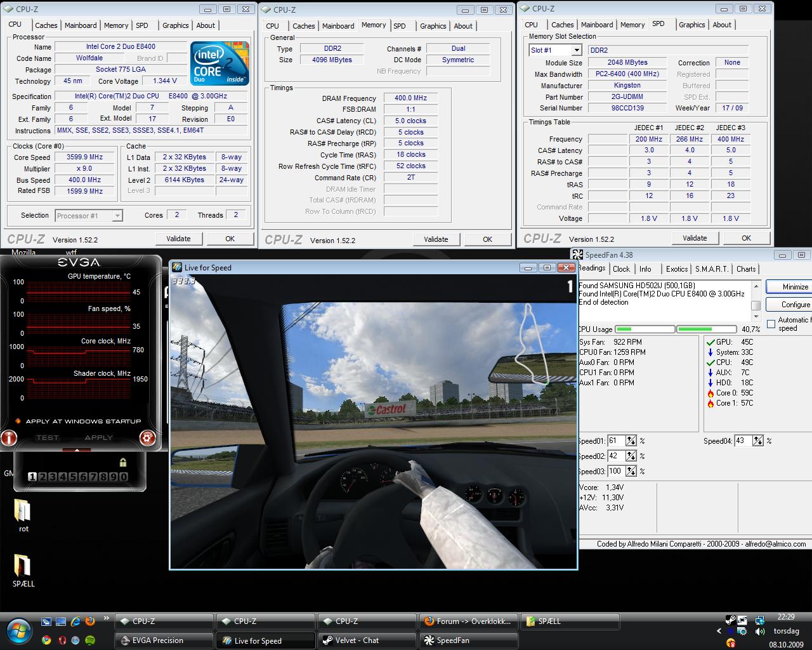Launch Spotify from quick launch
Image resolution: width=812 pixels, height=650 pixels.
(x=90, y=640)
